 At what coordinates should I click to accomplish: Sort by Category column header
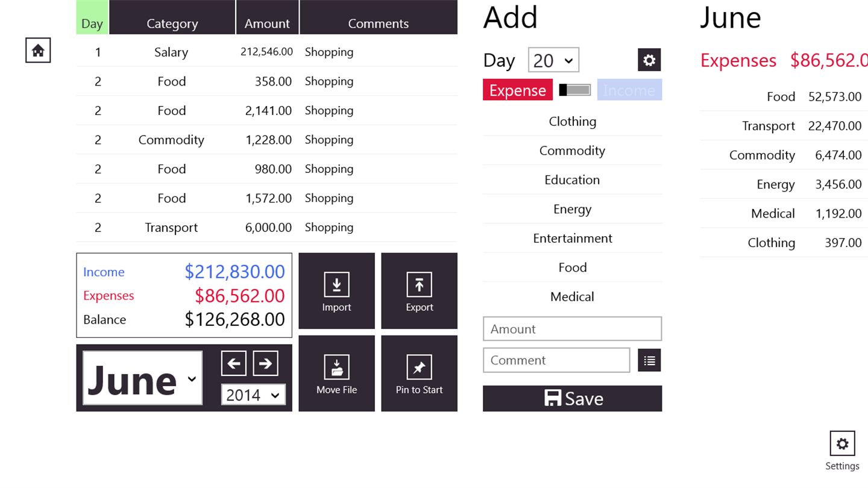click(172, 17)
